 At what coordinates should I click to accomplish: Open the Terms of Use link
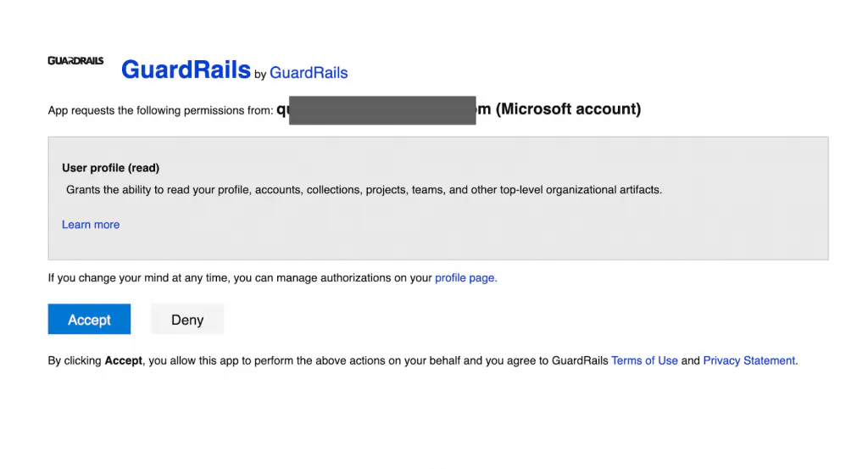[644, 360]
